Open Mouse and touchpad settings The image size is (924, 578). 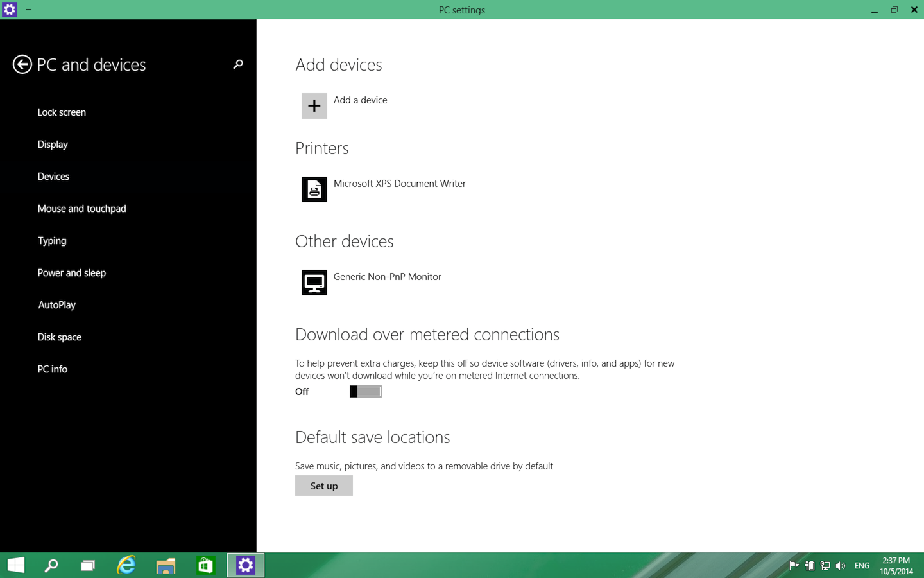82,209
